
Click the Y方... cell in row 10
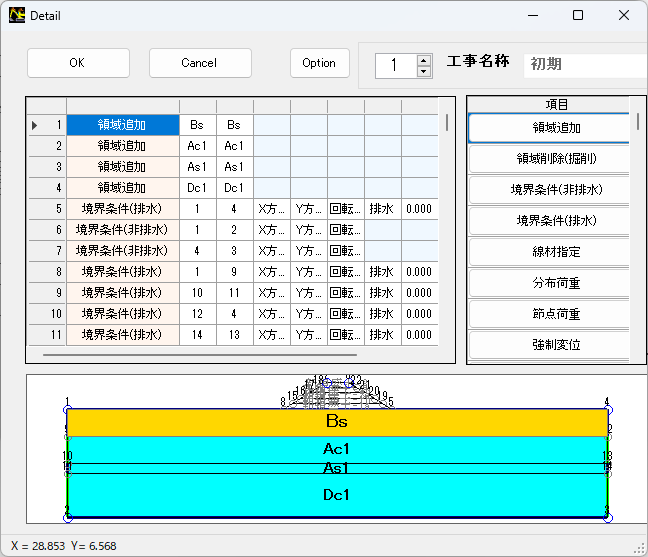coord(309,314)
